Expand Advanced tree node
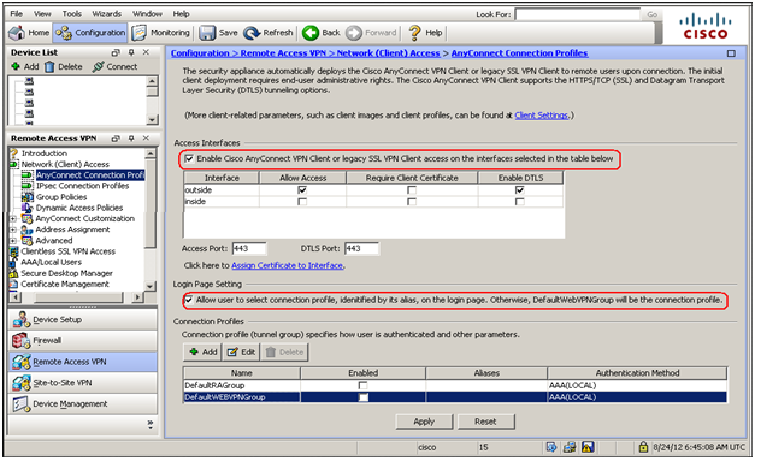 coord(14,241)
